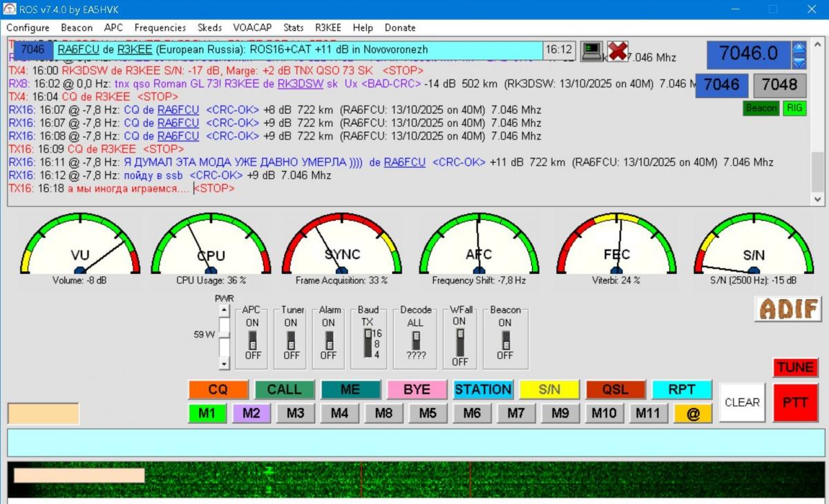Click the white CLEAR button
The height and width of the screenshot is (504, 829).
click(x=742, y=403)
